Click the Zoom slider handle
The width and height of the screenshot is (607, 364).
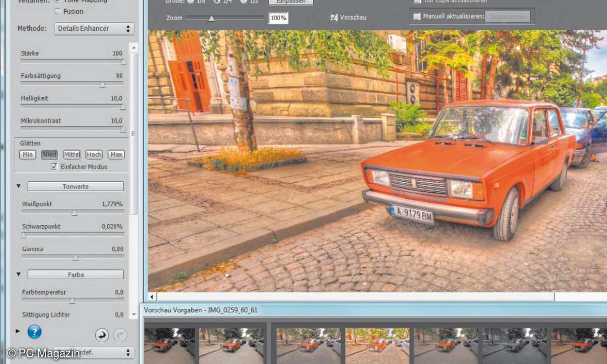[211, 19]
